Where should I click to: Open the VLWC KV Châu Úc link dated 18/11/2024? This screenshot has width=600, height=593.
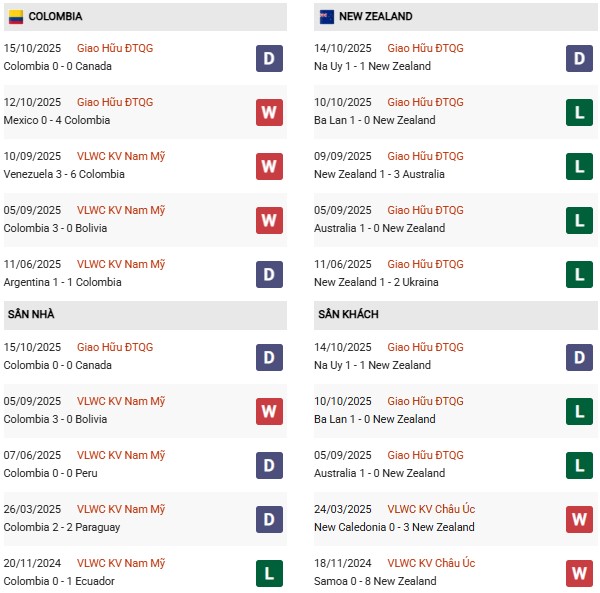(x=431, y=563)
